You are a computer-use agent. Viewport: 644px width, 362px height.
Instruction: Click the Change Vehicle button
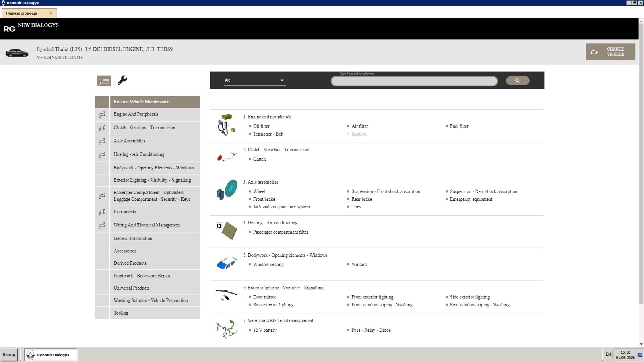[610, 52]
